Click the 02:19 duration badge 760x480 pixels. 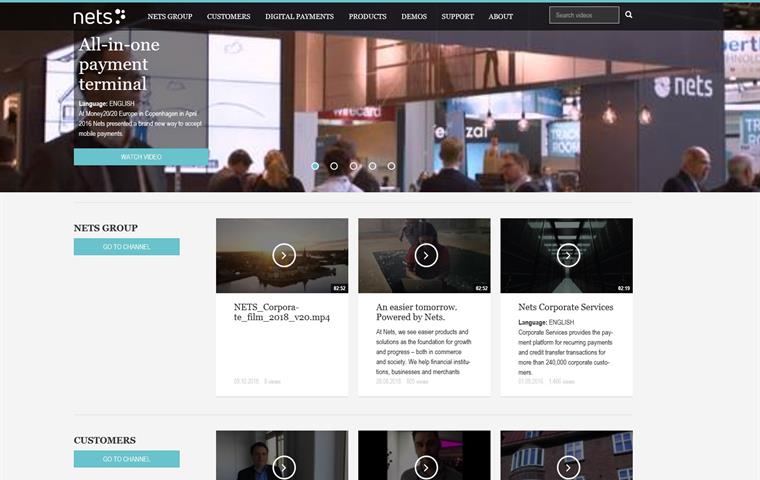click(624, 288)
